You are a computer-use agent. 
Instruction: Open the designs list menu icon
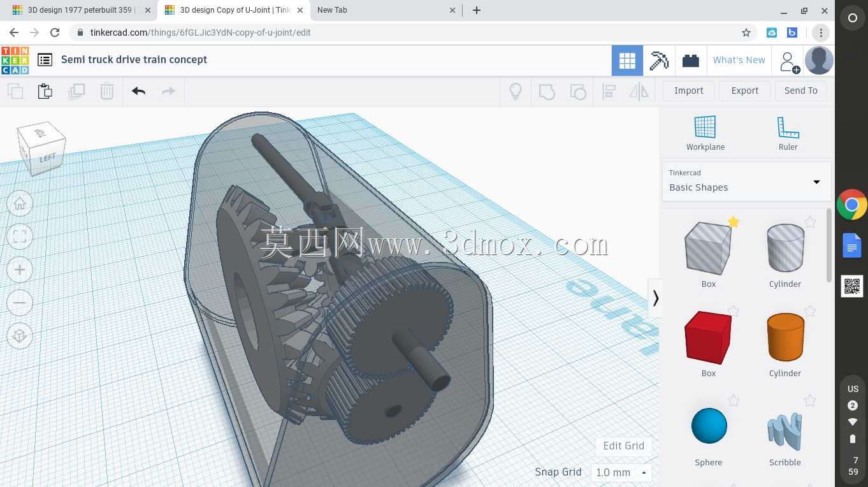[45, 60]
